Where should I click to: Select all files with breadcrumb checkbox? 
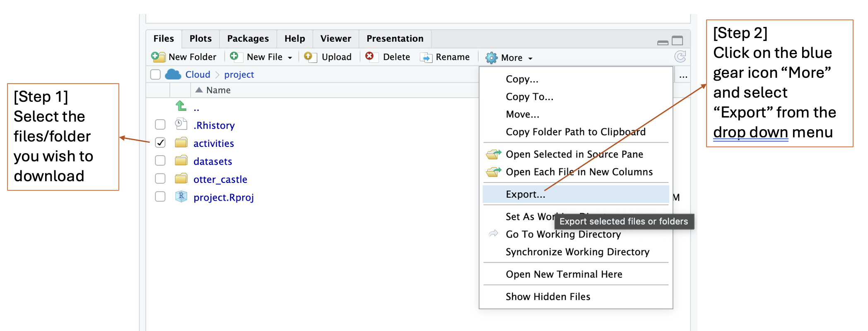[x=156, y=74]
